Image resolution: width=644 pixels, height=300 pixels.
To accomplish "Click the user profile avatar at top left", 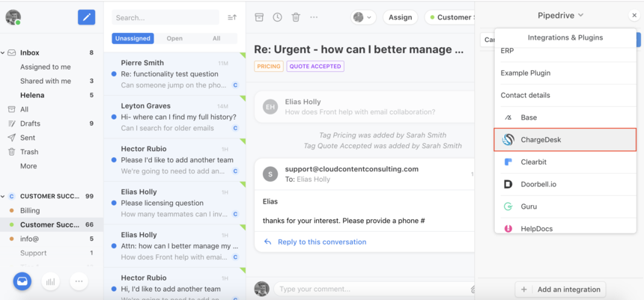I will (x=13, y=17).
